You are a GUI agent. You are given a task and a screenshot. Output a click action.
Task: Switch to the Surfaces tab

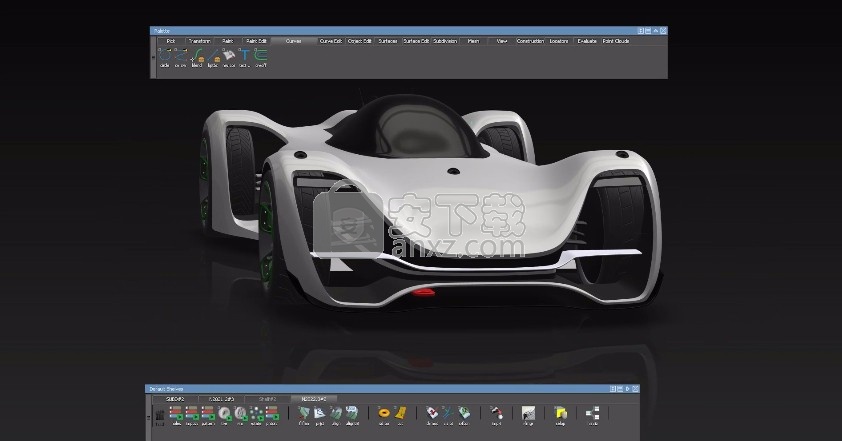click(x=388, y=41)
